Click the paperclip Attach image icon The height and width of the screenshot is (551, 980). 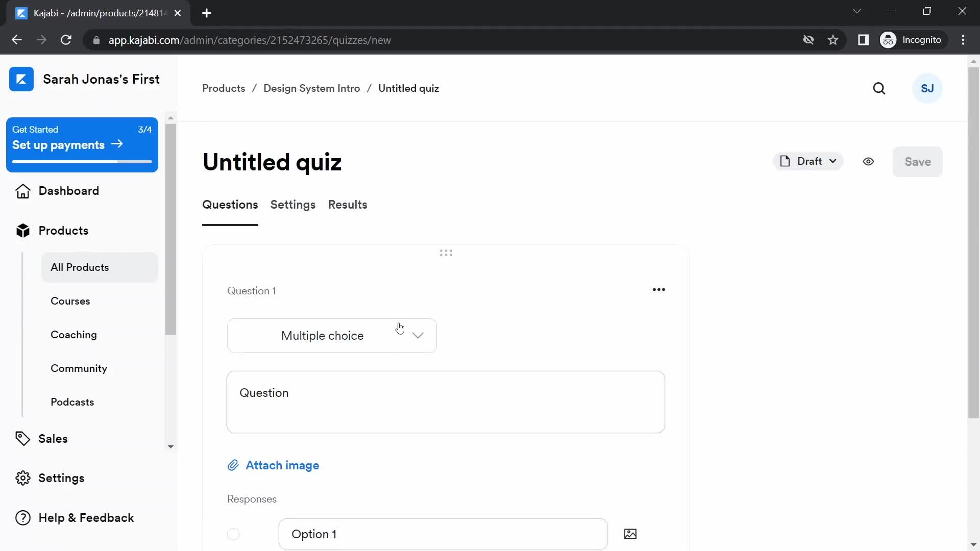(x=233, y=465)
